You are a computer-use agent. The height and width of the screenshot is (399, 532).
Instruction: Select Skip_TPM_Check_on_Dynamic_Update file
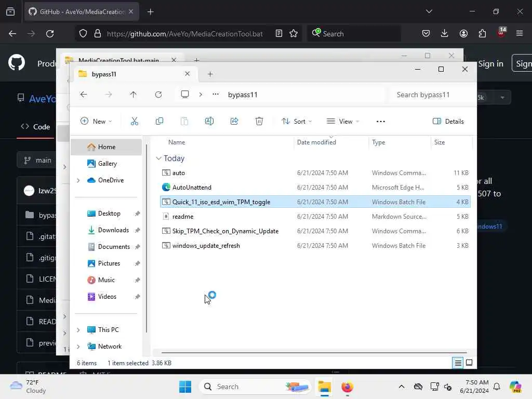tap(315, 231)
